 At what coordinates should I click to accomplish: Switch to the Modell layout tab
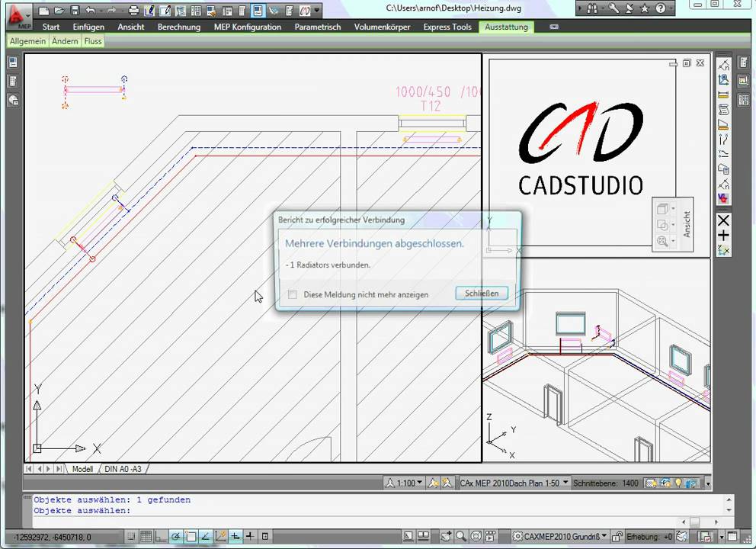[82, 469]
